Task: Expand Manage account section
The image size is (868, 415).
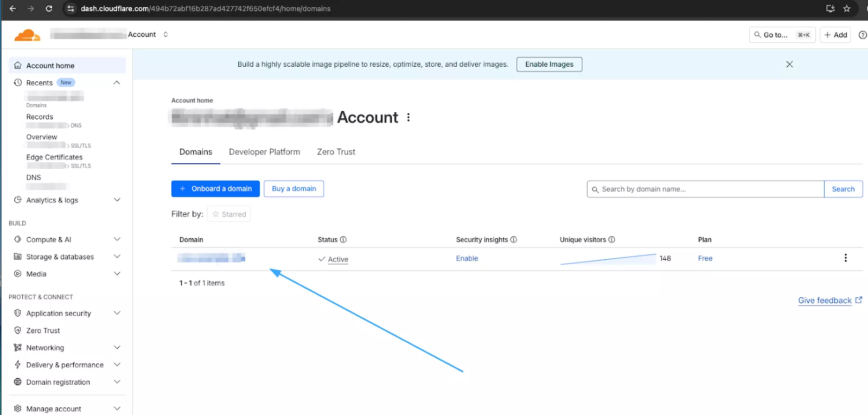Action: point(117,408)
